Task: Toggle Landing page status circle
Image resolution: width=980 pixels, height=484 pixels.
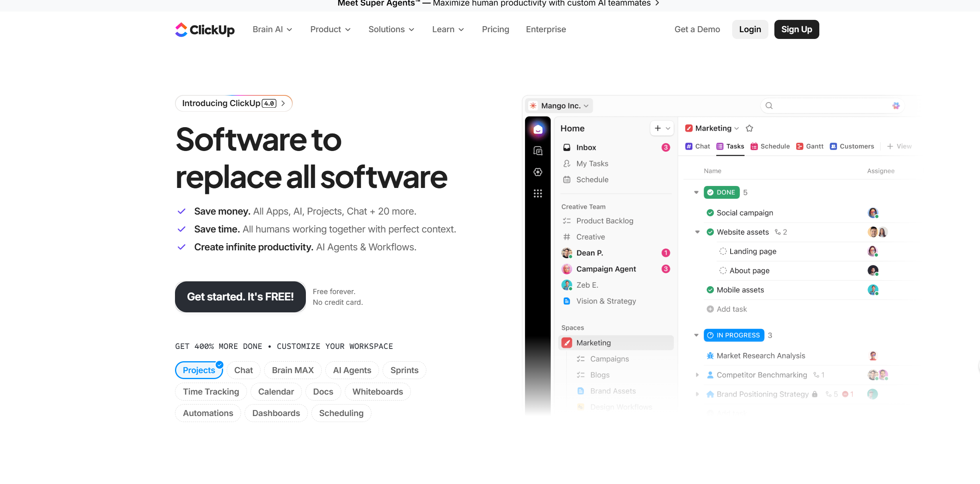Action: pos(723,252)
